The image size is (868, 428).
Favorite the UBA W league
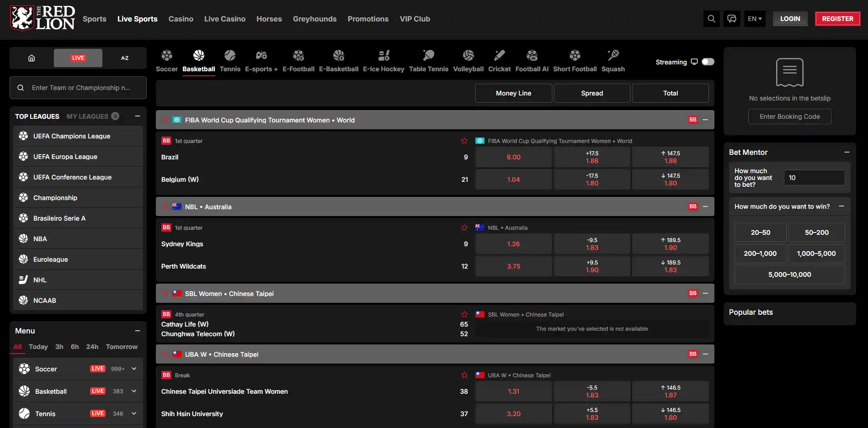(165, 354)
